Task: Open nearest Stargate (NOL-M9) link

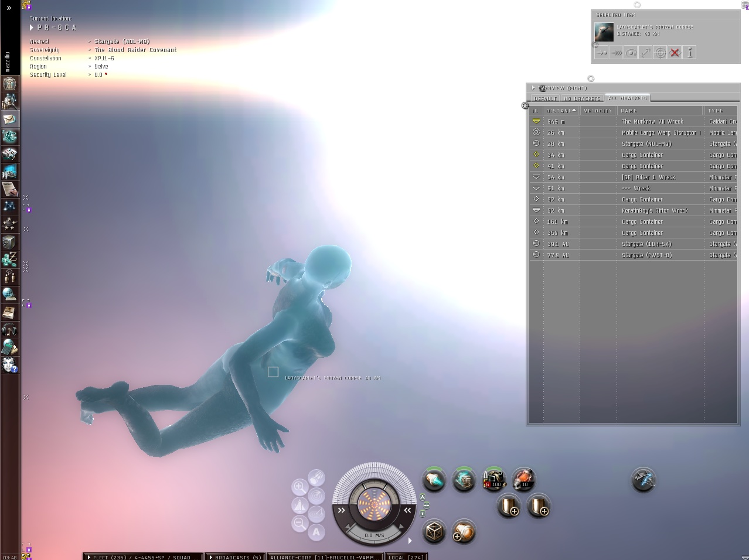Action: [122, 42]
